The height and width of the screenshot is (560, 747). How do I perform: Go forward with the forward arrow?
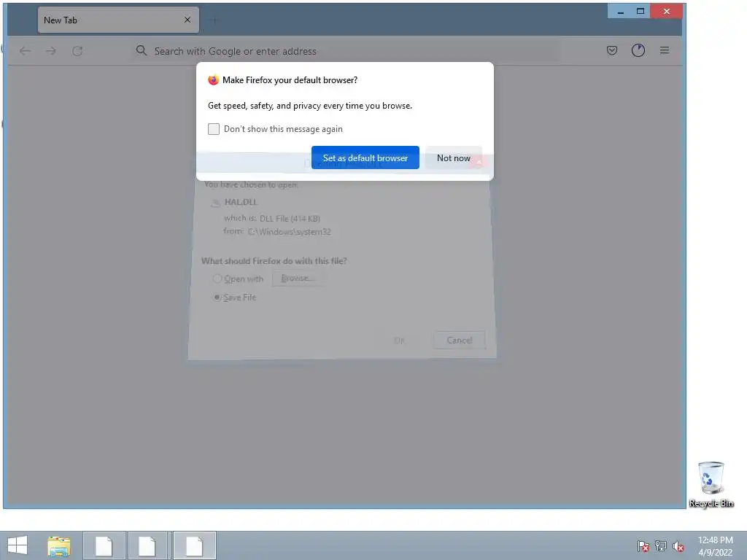[x=51, y=51]
